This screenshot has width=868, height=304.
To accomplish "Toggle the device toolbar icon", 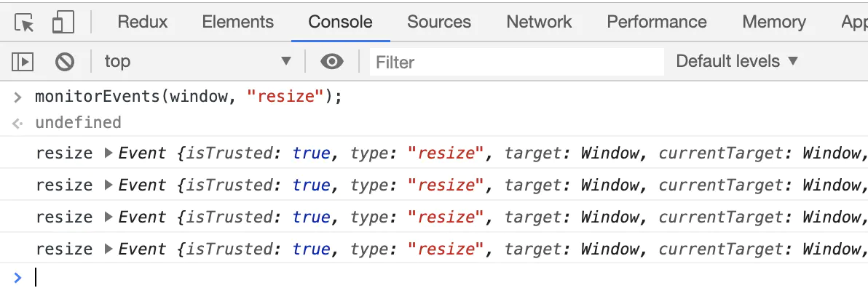I will (63, 23).
